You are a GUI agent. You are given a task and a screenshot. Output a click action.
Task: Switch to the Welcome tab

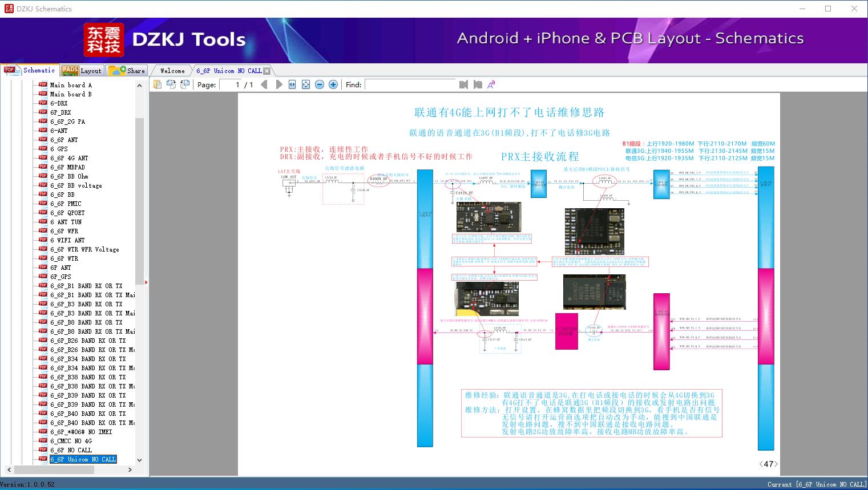coord(172,71)
